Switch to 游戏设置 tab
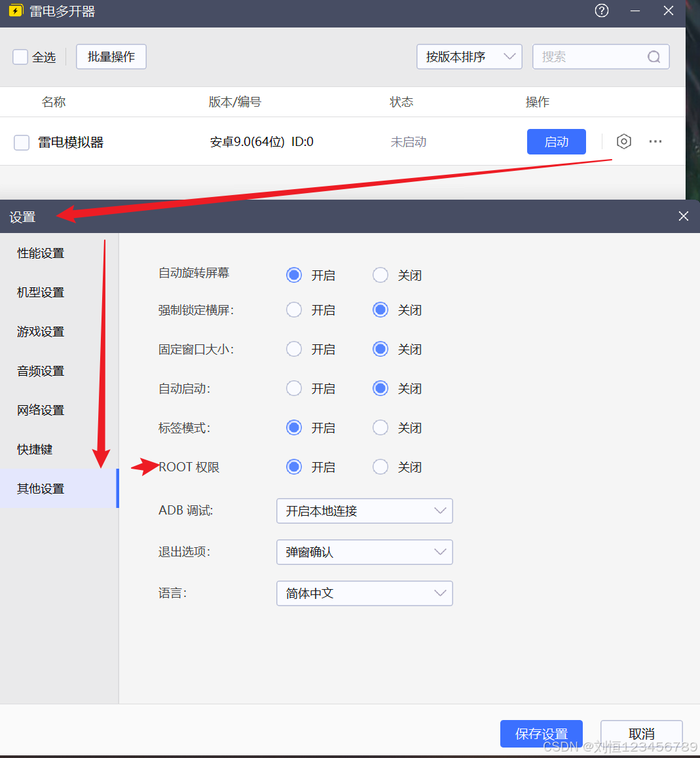The width and height of the screenshot is (700, 758). [59, 332]
